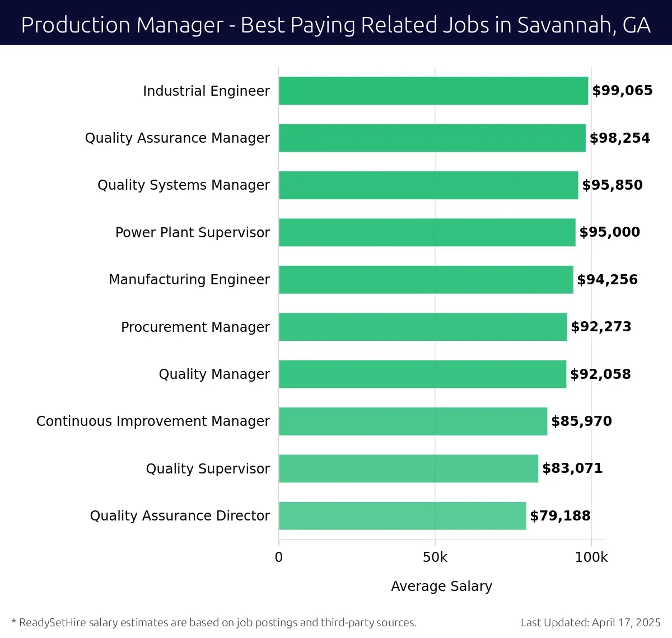Image resolution: width=672 pixels, height=638 pixels.
Task: Click the $99,065 salary value
Action: (x=622, y=91)
